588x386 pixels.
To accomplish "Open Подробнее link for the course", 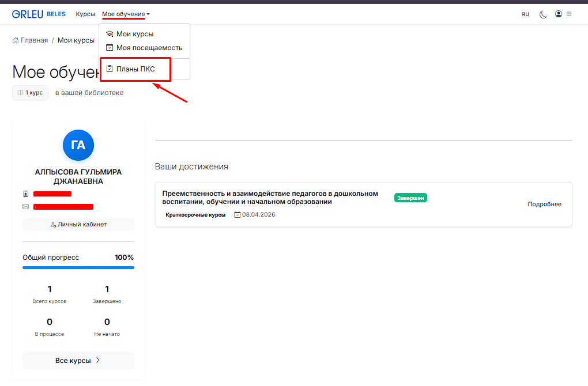I will [x=544, y=205].
